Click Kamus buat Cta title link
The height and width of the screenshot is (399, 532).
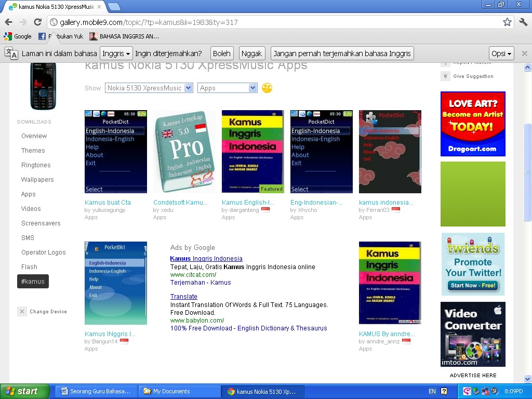pyautogui.click(x=108, y=203)
